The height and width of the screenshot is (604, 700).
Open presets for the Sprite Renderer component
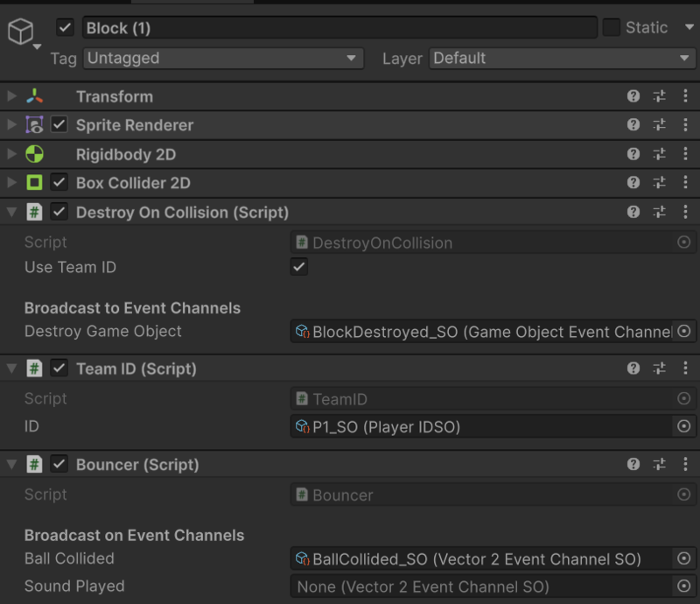pos(660,124)
